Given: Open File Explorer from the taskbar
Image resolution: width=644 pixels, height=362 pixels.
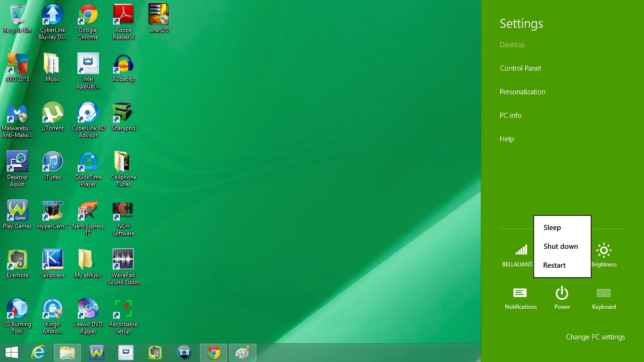Looking at the screenshot, I should point(67,353).
